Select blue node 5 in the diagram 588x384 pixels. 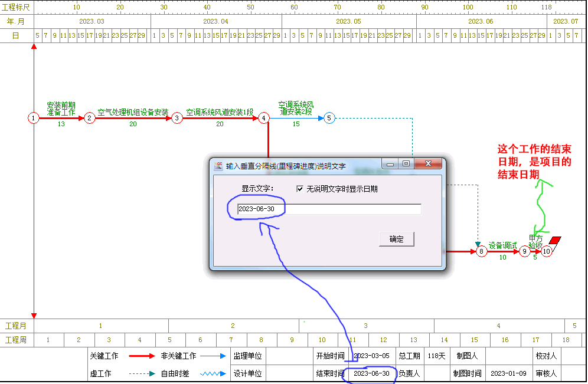point(329,118)
